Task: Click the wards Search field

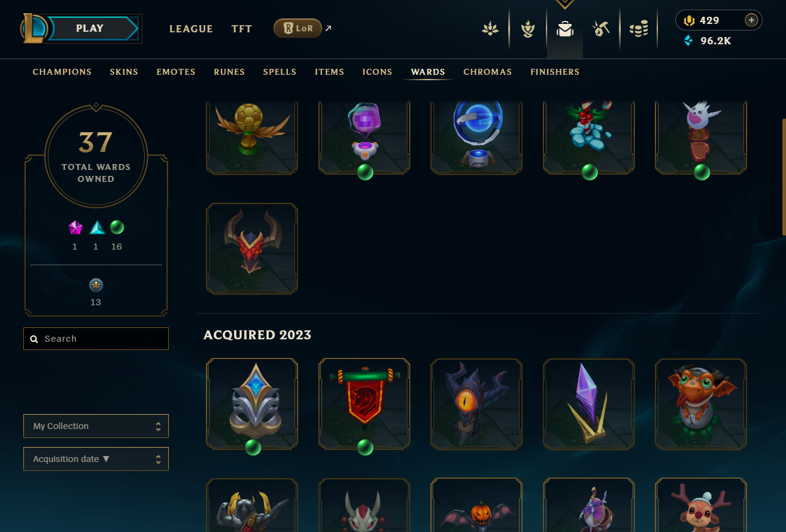Action: (x=96, y=339)
